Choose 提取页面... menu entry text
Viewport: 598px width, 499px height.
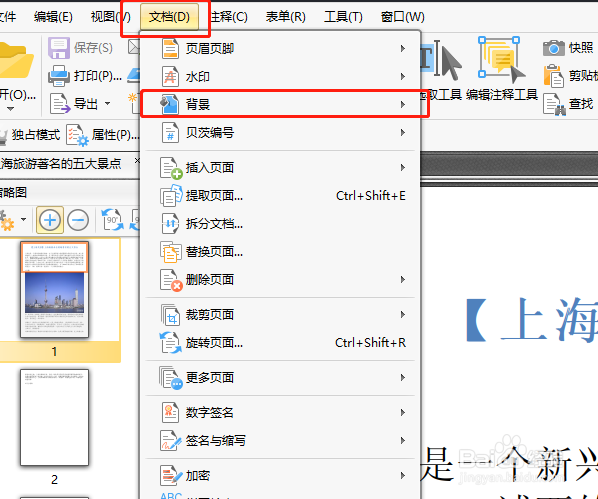214,196
